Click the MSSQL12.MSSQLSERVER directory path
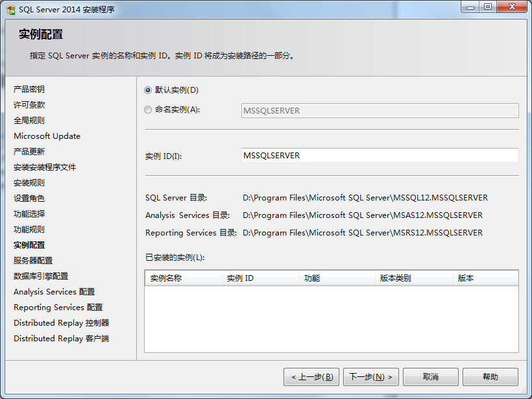 (365, 198)
